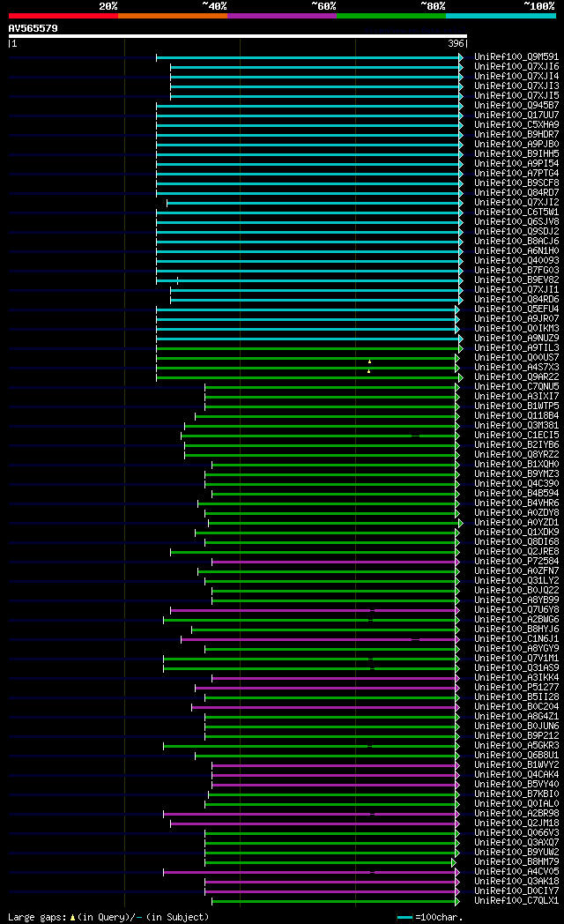The height and width of the screenshot is (924, 564).
Task: Click the orange segment of identity legend
Action: [x=173, y=16]
